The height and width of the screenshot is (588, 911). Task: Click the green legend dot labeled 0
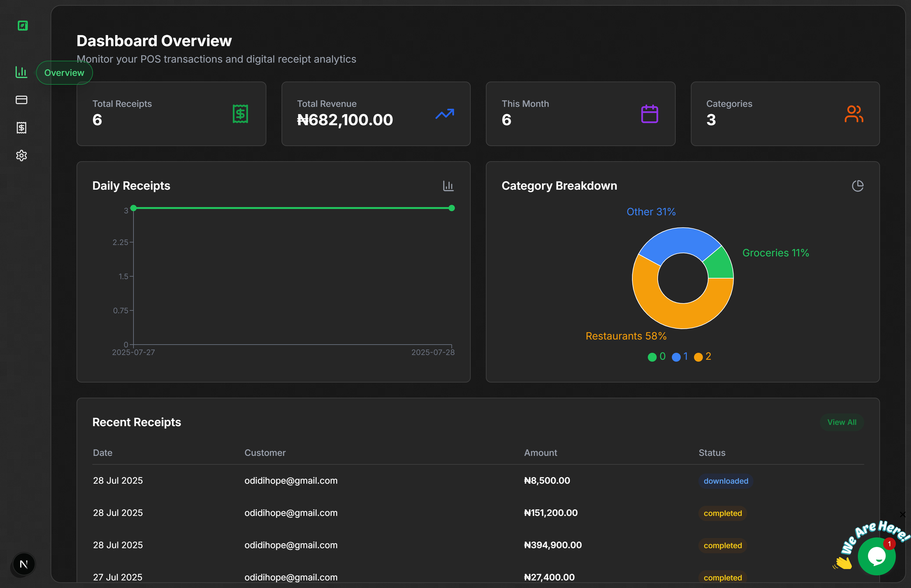(652, 357)
